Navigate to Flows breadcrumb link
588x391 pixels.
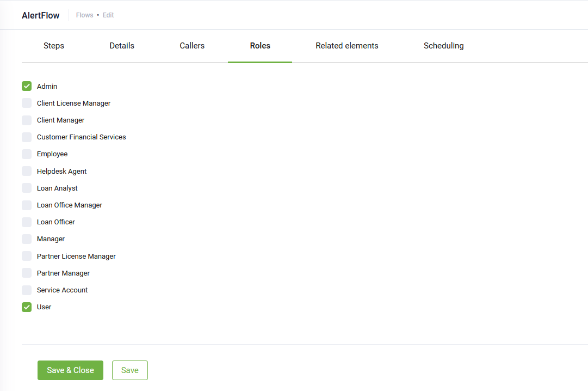[x=84, y=15]
